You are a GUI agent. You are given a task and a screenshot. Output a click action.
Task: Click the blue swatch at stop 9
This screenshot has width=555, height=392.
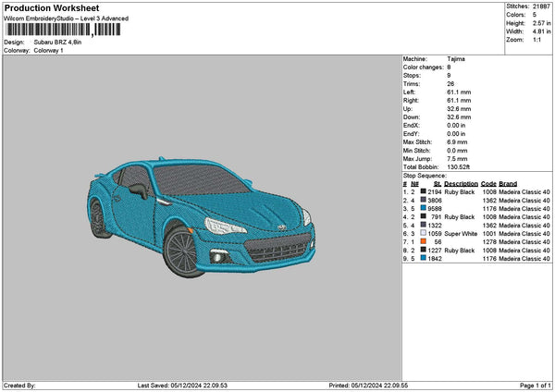(x=424, y=259)
